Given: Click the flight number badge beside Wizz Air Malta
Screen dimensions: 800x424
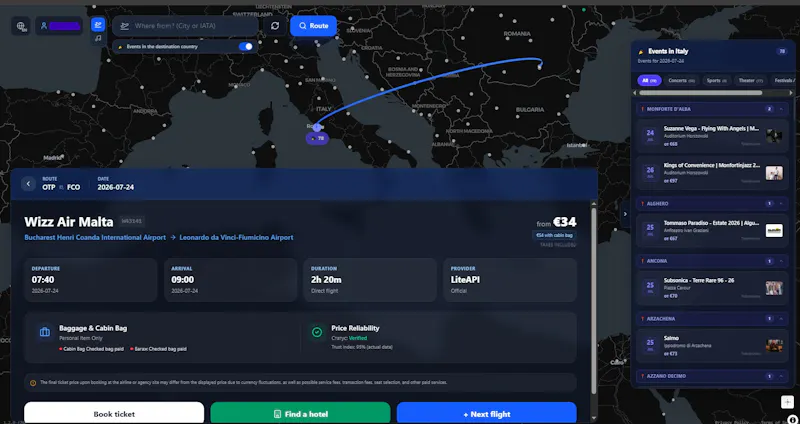Looking at the screenshot, I should coord(132,221).
